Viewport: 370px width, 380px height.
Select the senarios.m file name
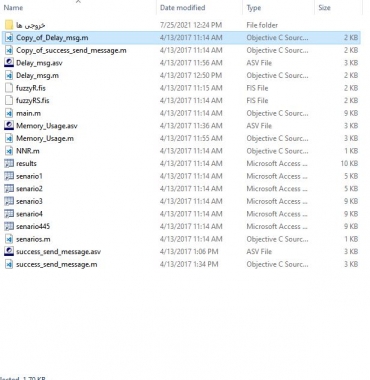tap(33, 239)
